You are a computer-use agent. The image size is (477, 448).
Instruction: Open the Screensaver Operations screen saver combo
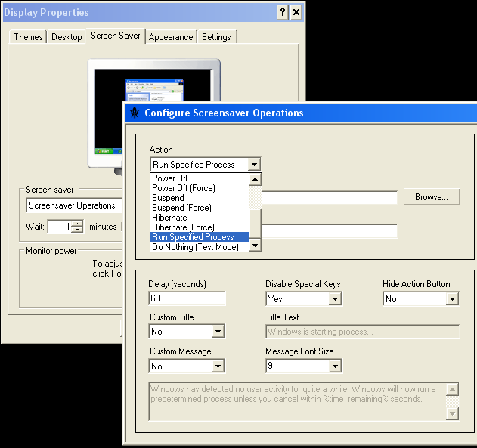[x=75, y=205]
